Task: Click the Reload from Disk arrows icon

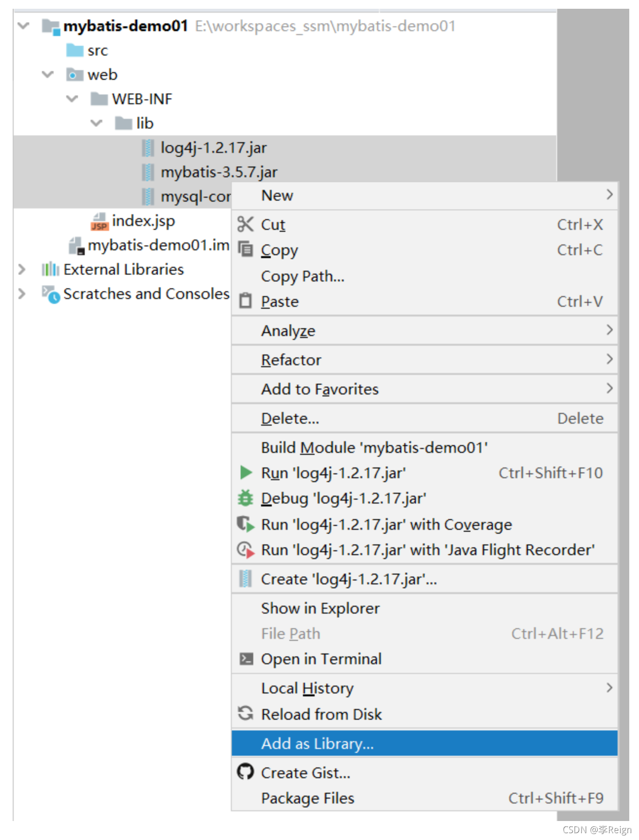Action: click(x=245, y=713)
